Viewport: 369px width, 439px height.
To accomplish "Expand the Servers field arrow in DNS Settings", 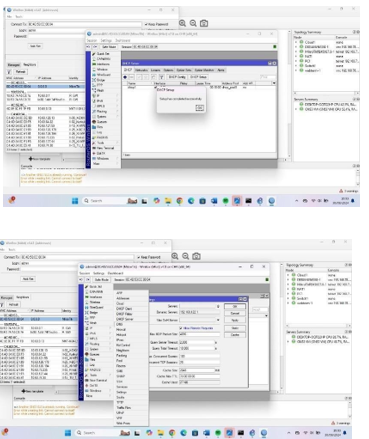I will click(218, 306).
